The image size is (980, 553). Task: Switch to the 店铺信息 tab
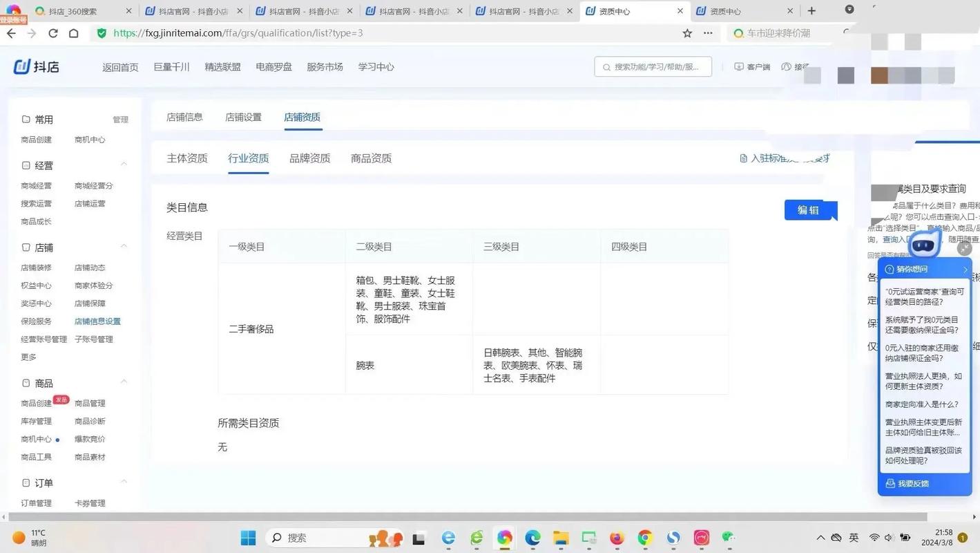184,117
